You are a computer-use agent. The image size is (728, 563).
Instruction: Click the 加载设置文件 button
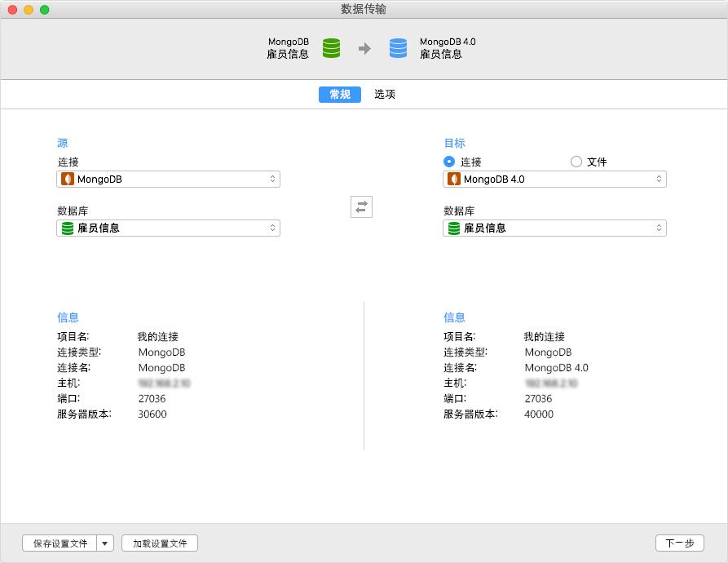click(x=159, y=543)
